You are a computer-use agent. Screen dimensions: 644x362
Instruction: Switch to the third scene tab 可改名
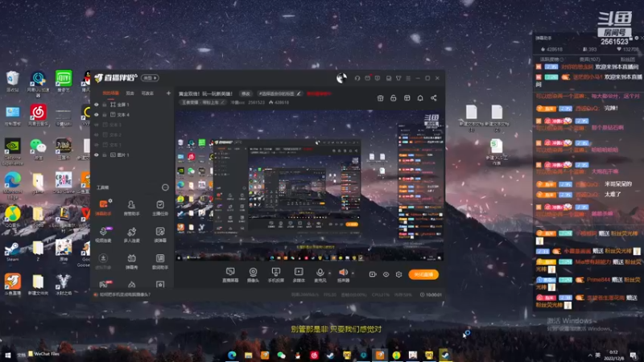point(147,93)
